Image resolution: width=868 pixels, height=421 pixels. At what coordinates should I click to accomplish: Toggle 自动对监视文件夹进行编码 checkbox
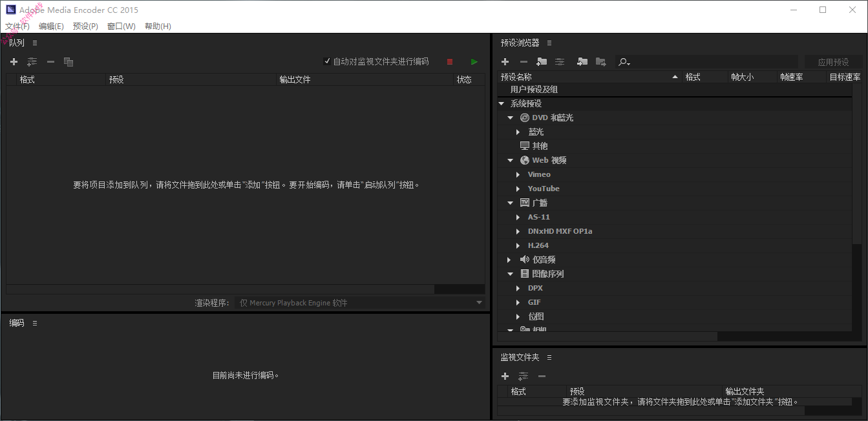[x=327, y=61]
